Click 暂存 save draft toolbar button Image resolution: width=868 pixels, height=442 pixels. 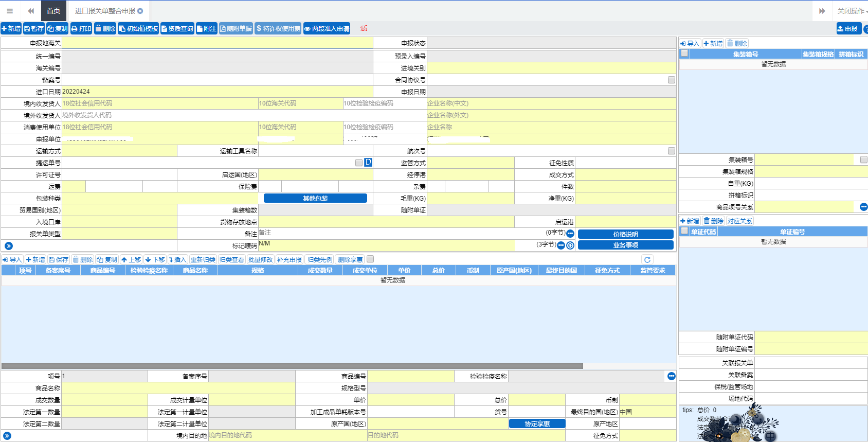click(34, 29)
